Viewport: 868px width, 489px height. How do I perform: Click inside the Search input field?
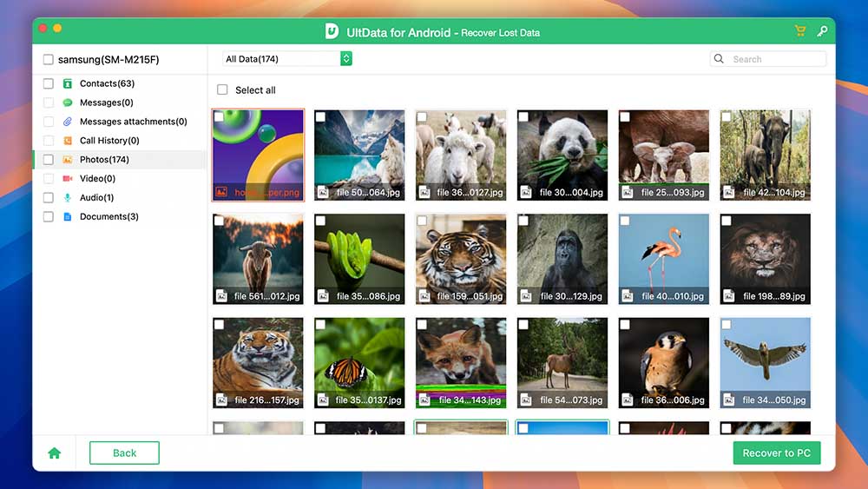768,59
